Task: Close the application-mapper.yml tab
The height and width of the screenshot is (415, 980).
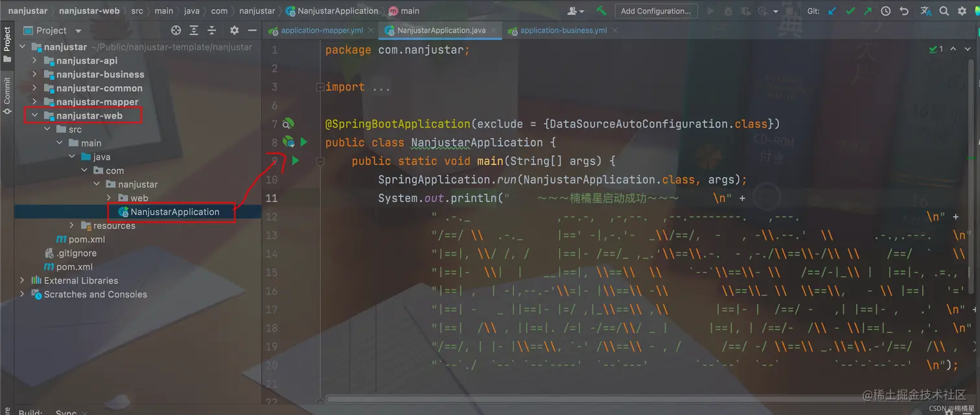Action: 371,30
